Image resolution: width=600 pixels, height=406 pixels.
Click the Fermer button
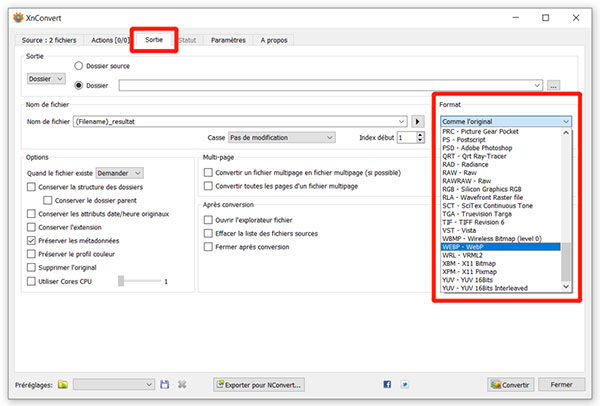(x=561, y=385)
